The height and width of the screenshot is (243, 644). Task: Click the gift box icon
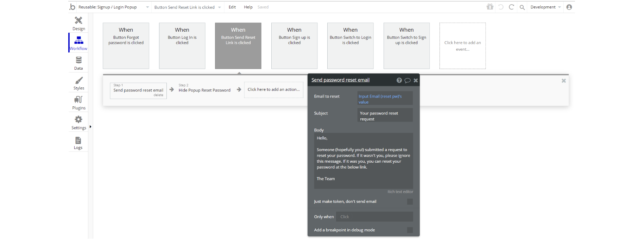(x=490, y=7)
